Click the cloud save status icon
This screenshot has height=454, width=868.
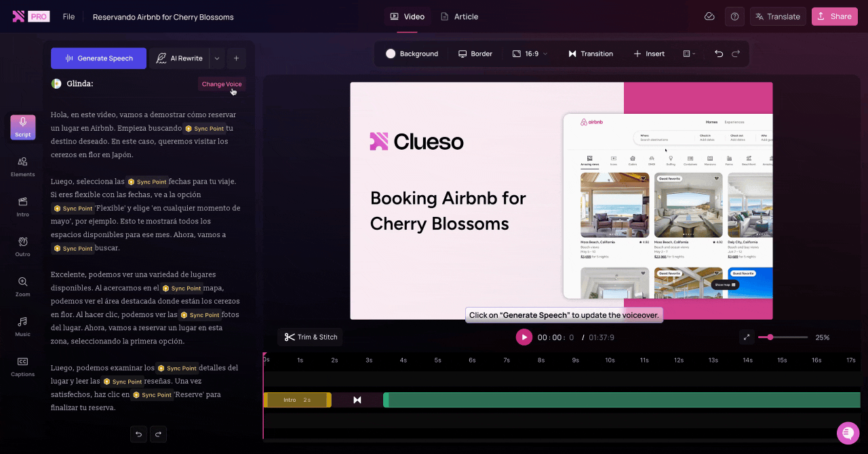[x=709, y=16]
